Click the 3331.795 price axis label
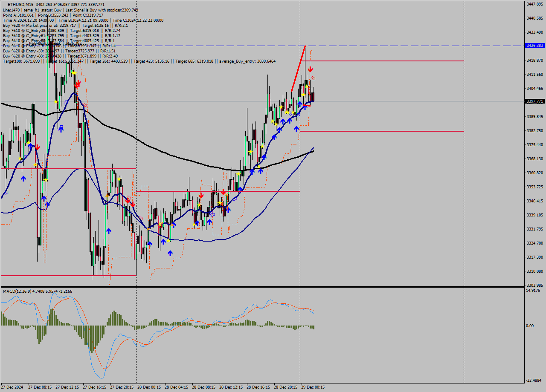This screenshot has width=546, height=392. click(535, 229)
